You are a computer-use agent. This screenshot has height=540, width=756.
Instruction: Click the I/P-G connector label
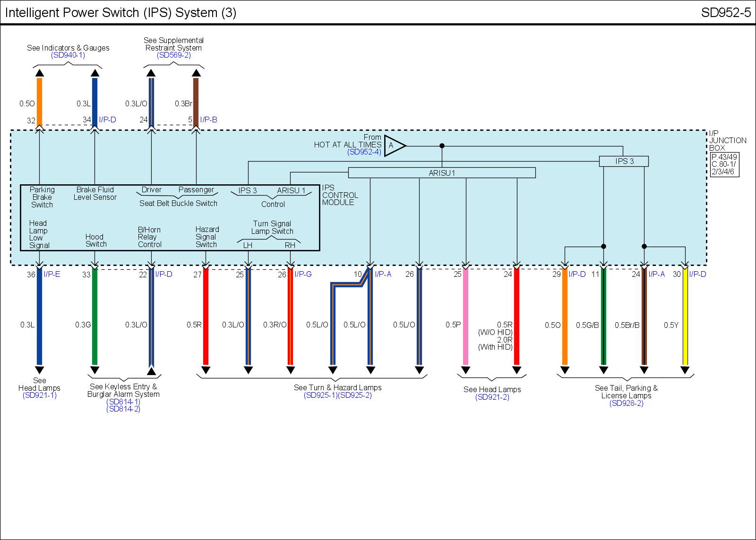click(x=303, y=274)
